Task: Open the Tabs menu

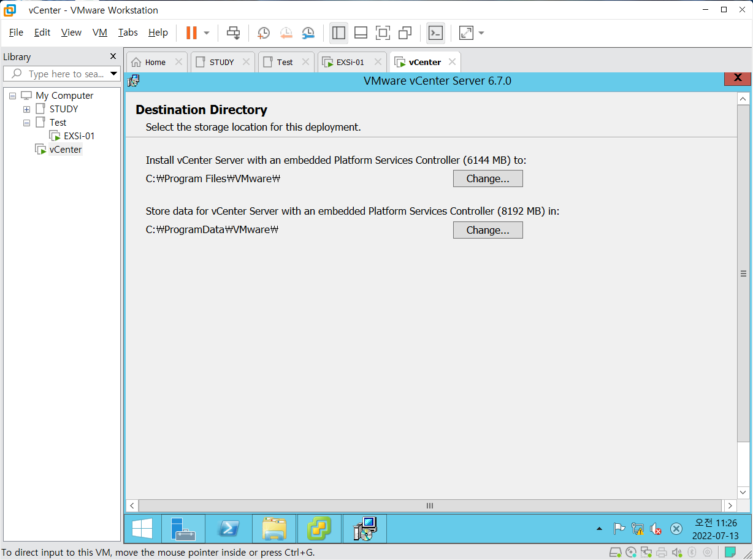Action: pyautogui.click(x=128, y=33)
